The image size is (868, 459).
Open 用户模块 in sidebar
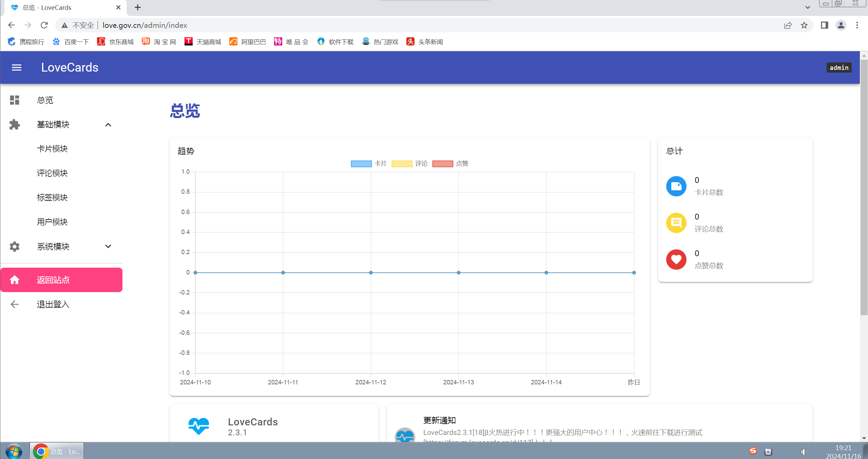pos(52,222)
